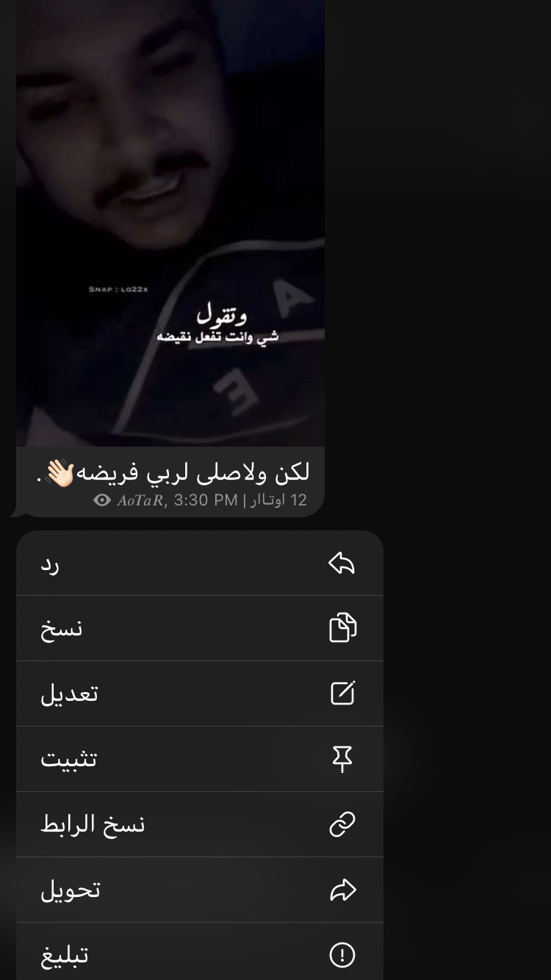Choose نسخ الرابط menu entry
The width and height of the screenshot is (551, 980).
coord(200,824)
